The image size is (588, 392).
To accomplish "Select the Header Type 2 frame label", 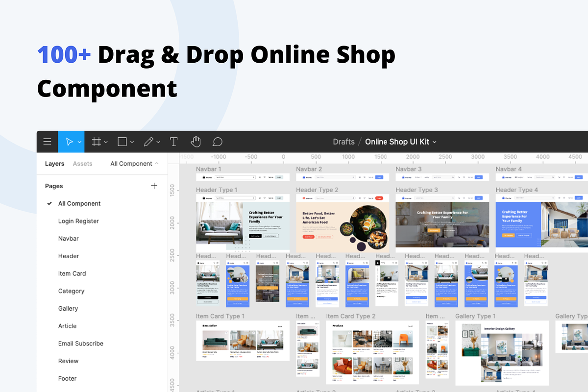I will point(318,190).
